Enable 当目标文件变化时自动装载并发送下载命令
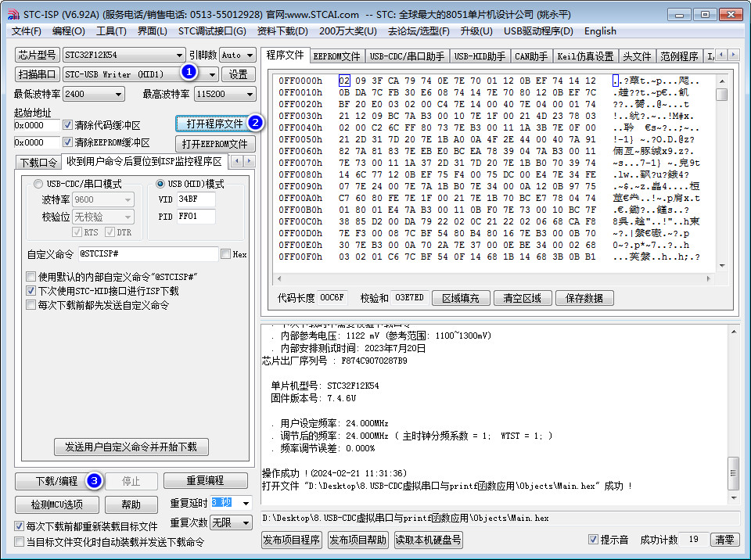 pos(19,542)
